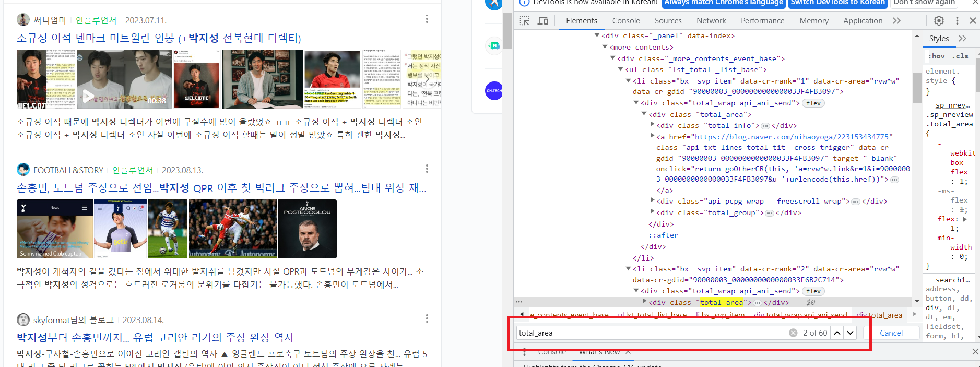Expand ellipsis inside highlighted total_area div

click(758, 303)
